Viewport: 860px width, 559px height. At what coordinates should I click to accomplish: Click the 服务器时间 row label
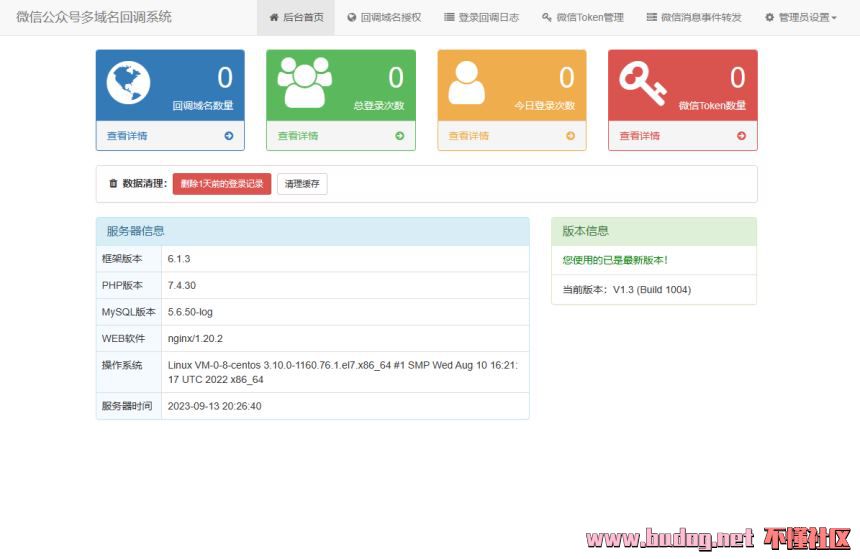click(x=127, y=406)
